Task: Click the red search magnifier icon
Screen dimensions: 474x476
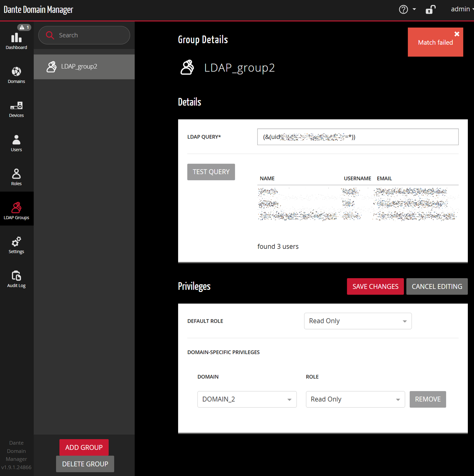Action: pos(50,35)
